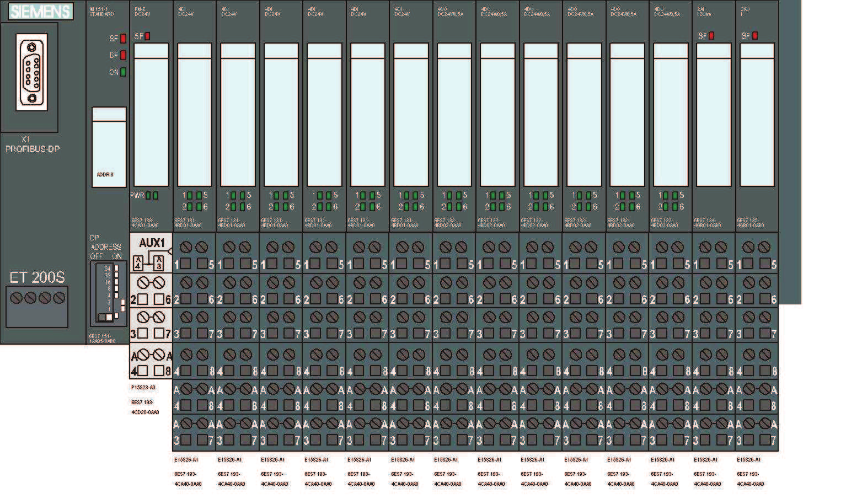846x504 pixels.
Task: Click order number 6ES7 138-4CA01-0AA0
Action: 145,223
